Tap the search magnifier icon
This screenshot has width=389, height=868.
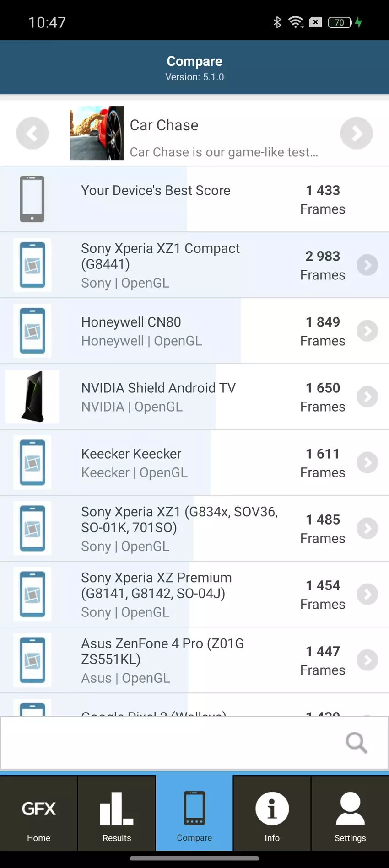(x=356, y=742)
